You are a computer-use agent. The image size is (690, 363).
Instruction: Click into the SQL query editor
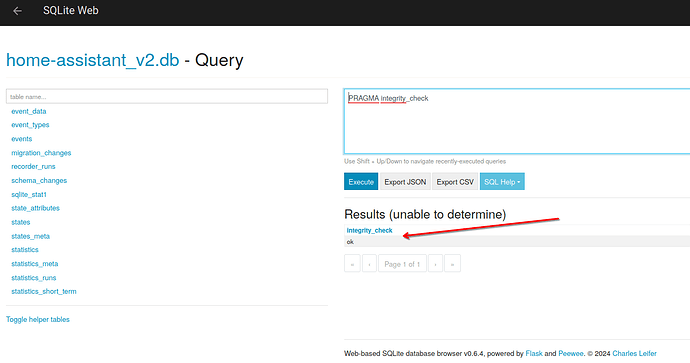click(x=517, y=121)
